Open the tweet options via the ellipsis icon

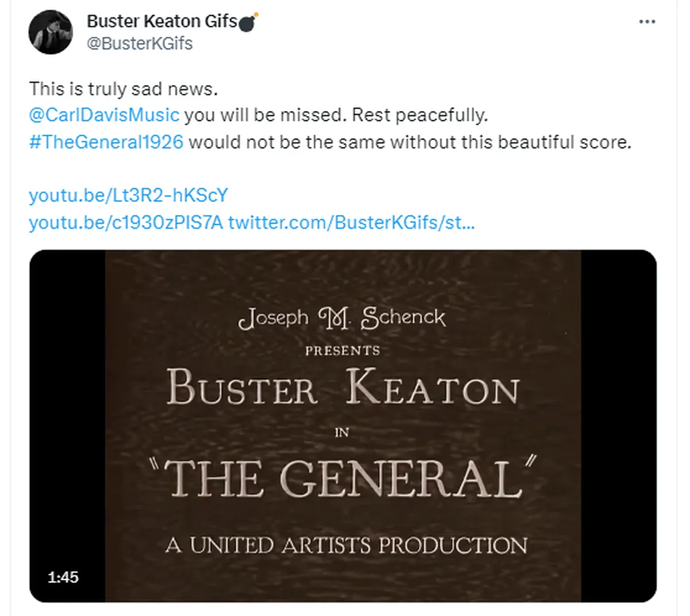click(x=647, y=21)
